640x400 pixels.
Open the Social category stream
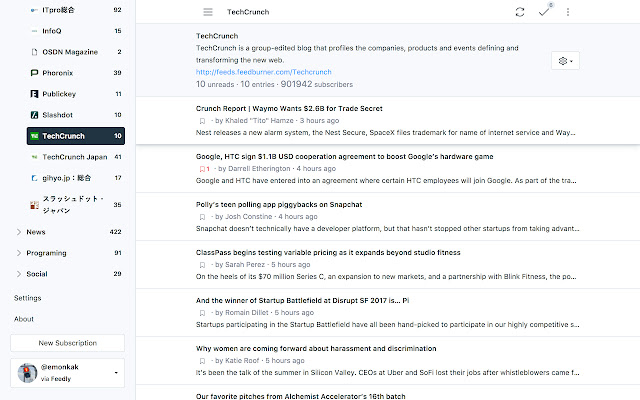coord(37,274)
